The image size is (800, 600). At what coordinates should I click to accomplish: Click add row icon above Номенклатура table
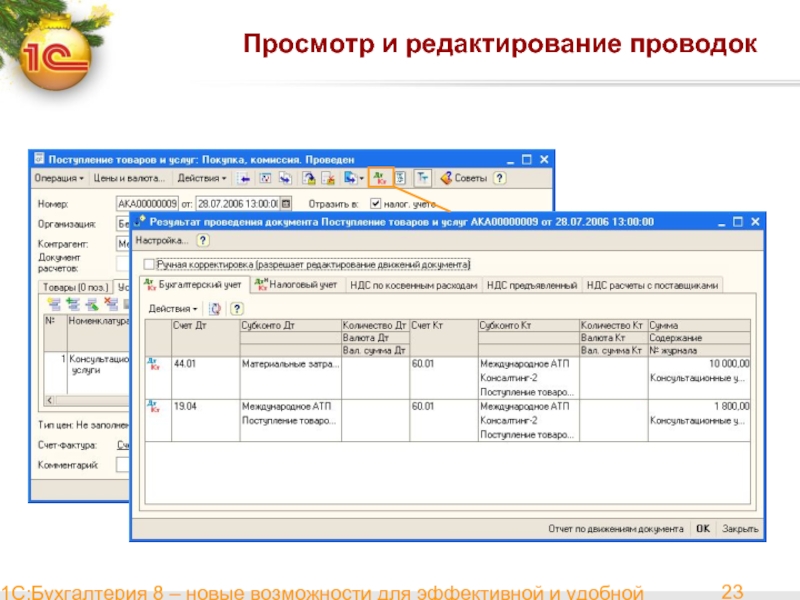pyautogui.click(x=54, y=304)
